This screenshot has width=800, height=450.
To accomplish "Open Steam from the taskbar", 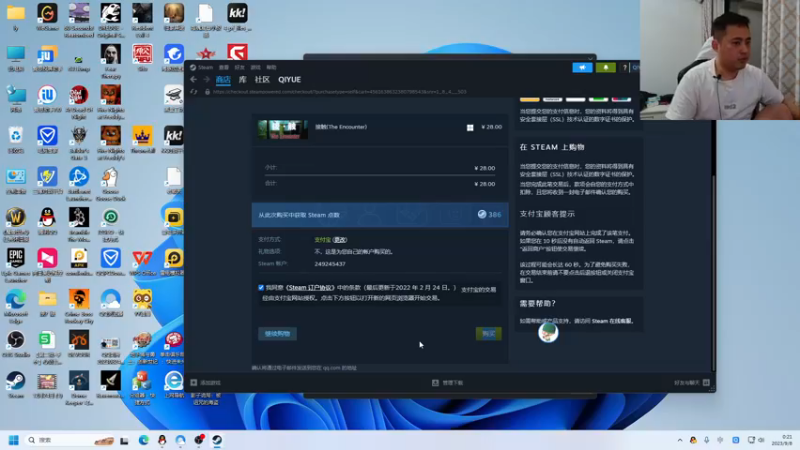I will [x=217, y=440].
